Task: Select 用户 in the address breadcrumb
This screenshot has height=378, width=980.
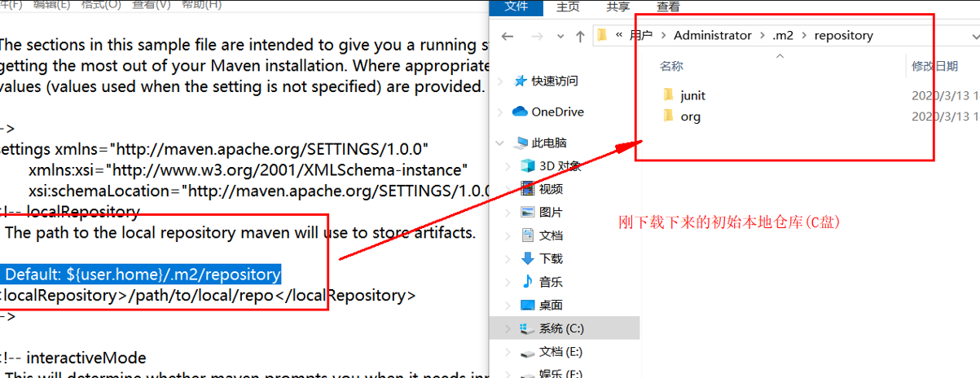Action: click(x=640, y=36)
